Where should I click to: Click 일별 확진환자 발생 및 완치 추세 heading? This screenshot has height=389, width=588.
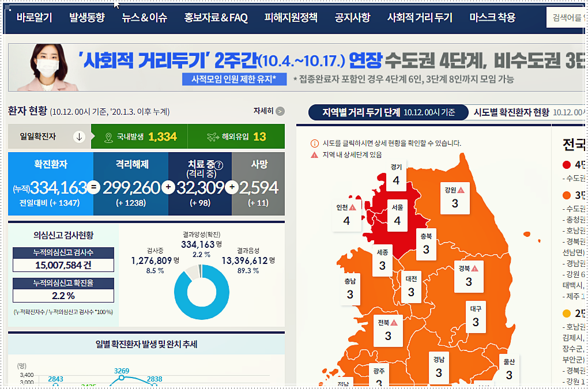click(x=146, y=344)
